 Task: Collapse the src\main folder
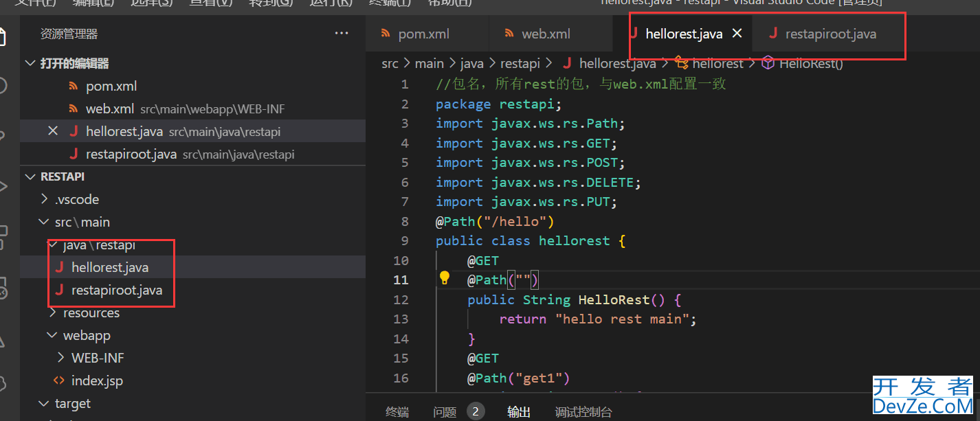(x=45, y=222)
